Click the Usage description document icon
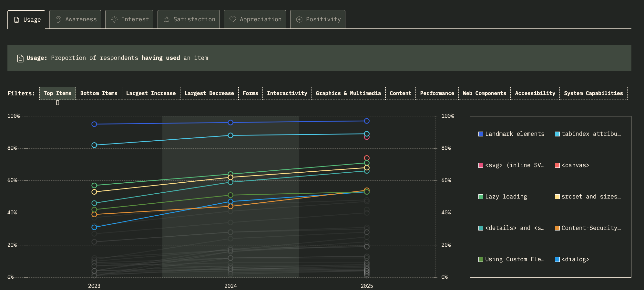This screenshot has height=290, width=644. (x=20, y=58)
